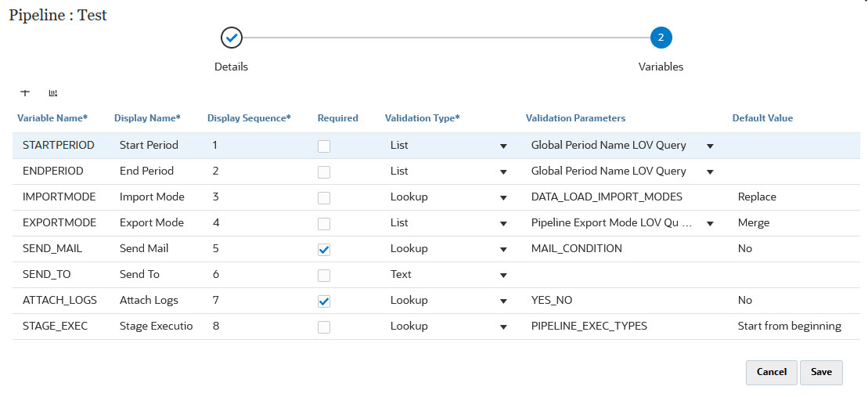
Task: Click the add variable plus icon
Action: (25, 93)
